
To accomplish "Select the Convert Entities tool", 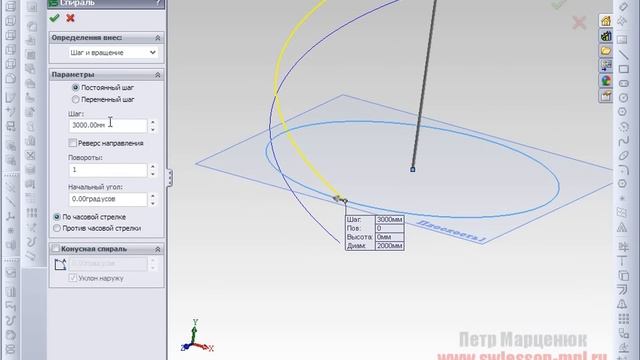I will click(x=623, y=276).
